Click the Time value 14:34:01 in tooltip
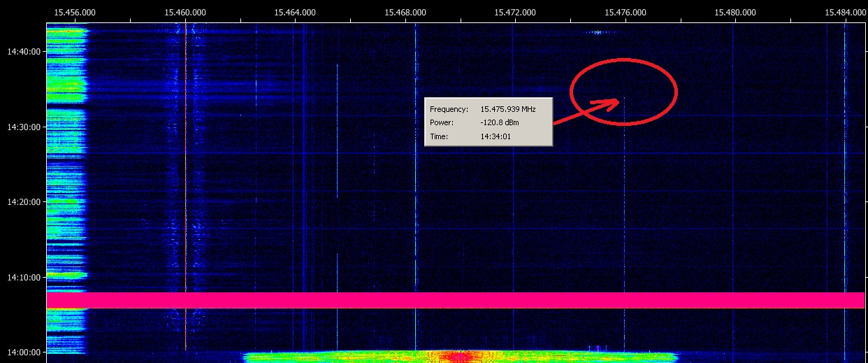The image size is (868, 363). coord(496,136)
